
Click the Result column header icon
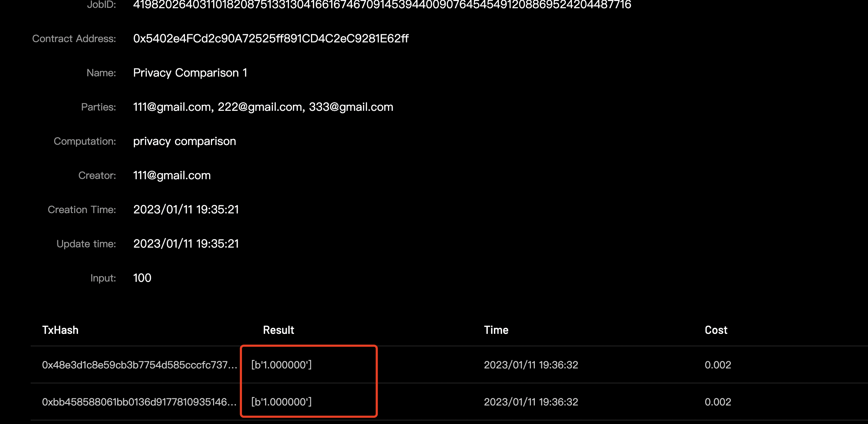(278, 330)
